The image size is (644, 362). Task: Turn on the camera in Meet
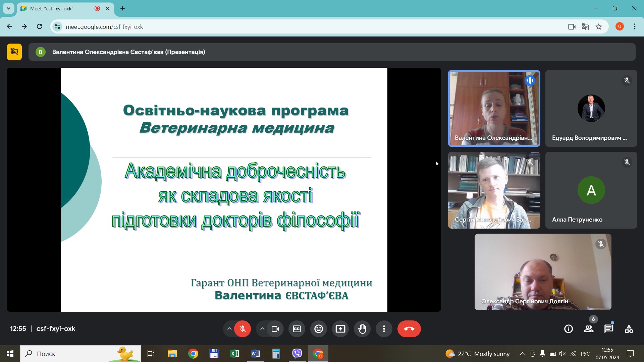(275, 329)
